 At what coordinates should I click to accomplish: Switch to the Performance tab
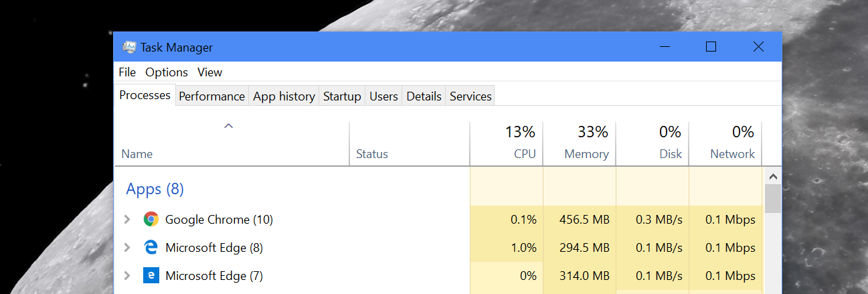point(211,96)
